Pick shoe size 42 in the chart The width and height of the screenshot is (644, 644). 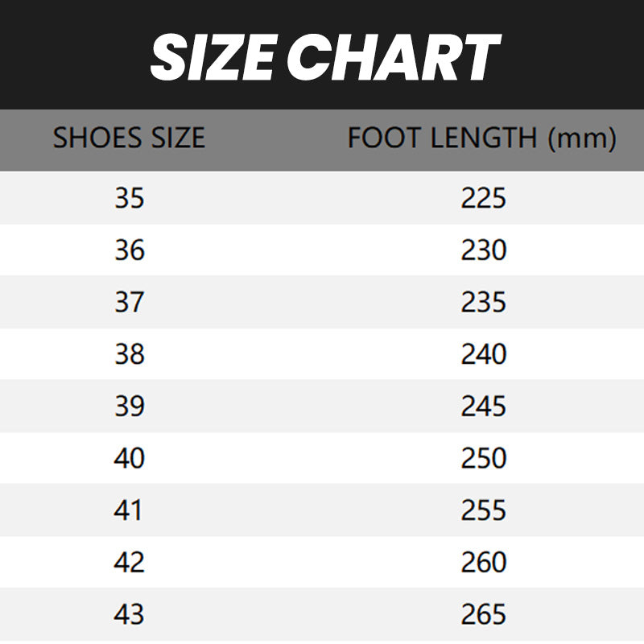(129, 563)
